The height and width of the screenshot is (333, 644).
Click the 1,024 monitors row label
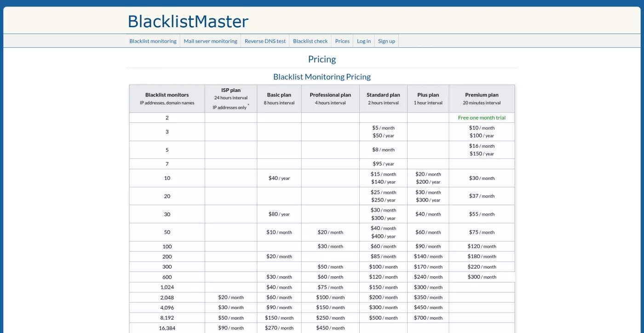pos(167,287)
